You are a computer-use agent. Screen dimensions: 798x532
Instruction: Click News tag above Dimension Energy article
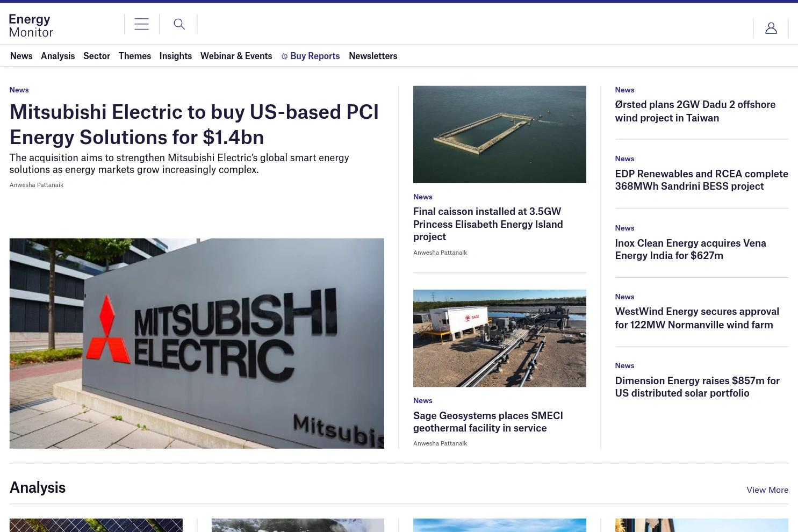pyautogui.click(x=624, y=365)
